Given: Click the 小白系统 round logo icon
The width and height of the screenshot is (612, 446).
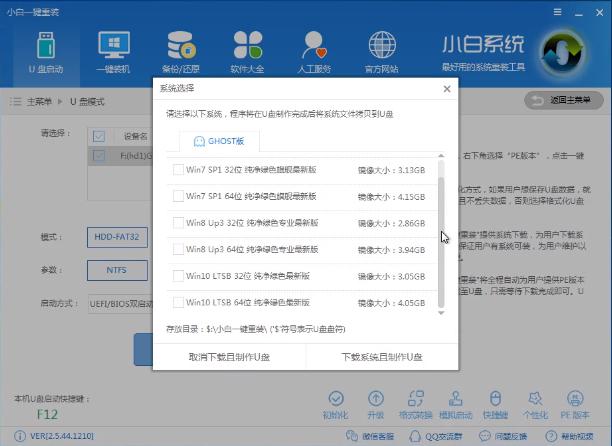Looking at the screenshot, I should click(563, 52).
